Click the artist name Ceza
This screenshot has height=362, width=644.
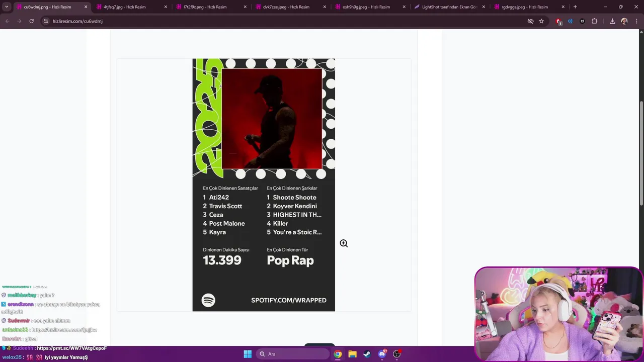coord(216,215)
